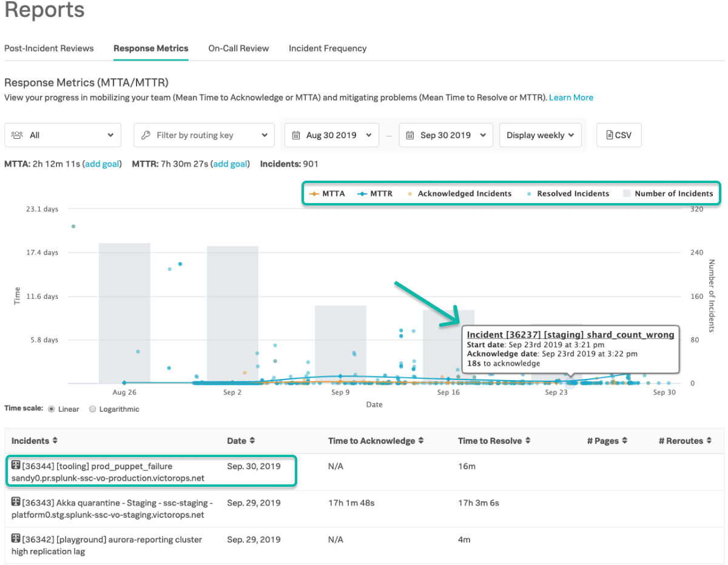Click the team filter people icon
728x565 pixels.
17,135
